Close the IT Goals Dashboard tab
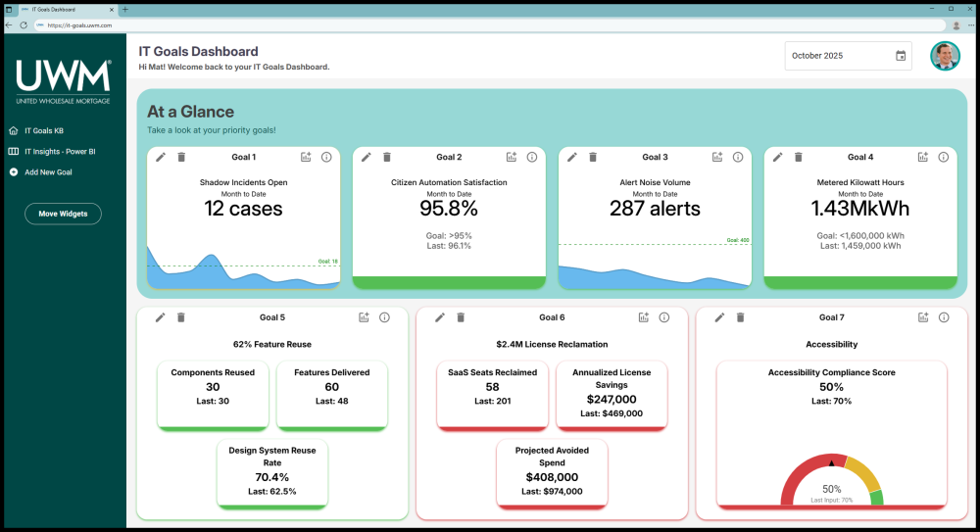Screen dimensions: 980x532 [112, 10]
